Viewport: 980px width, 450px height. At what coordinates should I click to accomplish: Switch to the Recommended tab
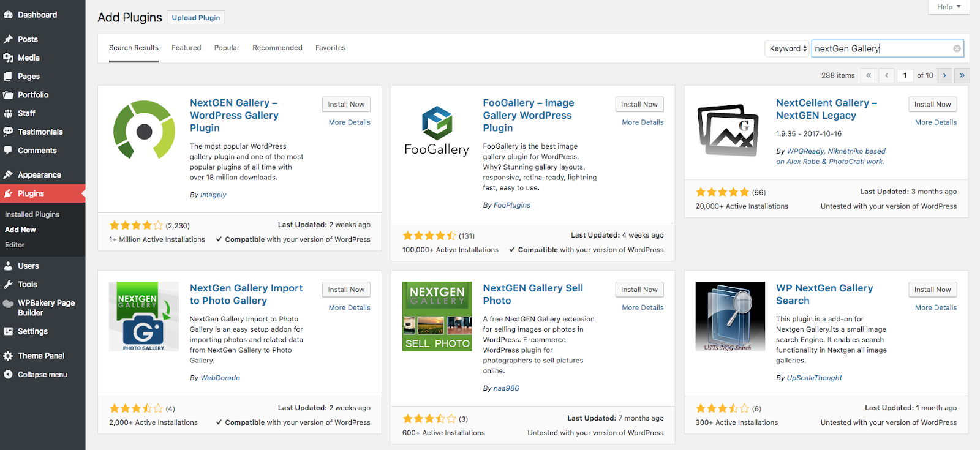click(277, 48)
